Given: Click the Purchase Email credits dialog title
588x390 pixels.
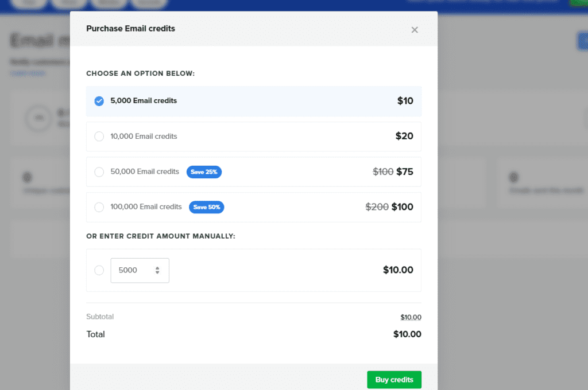Looking at the screenshot, I should [130, 28].
